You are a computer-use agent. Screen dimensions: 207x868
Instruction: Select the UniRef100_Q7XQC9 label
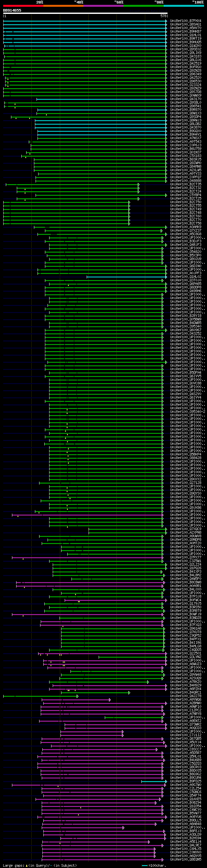click(186, 529)
